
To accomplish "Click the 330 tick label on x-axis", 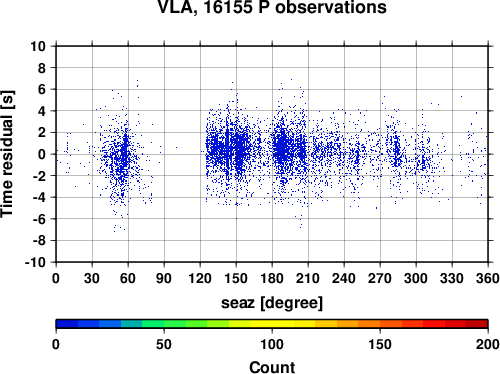I will pyautogui.click(x=452, y=278).
